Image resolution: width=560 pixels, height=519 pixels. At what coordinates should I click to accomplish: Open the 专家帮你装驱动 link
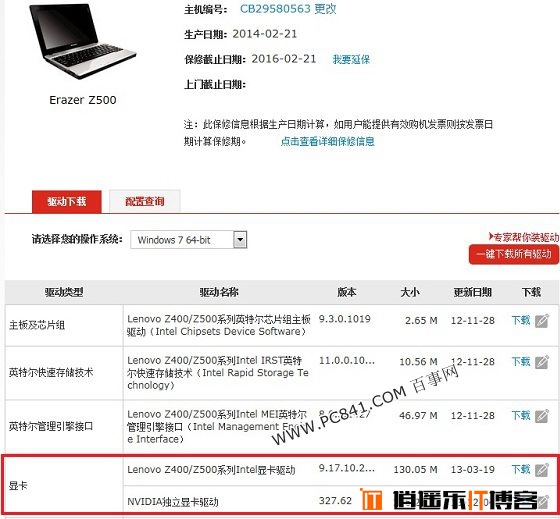524,237
